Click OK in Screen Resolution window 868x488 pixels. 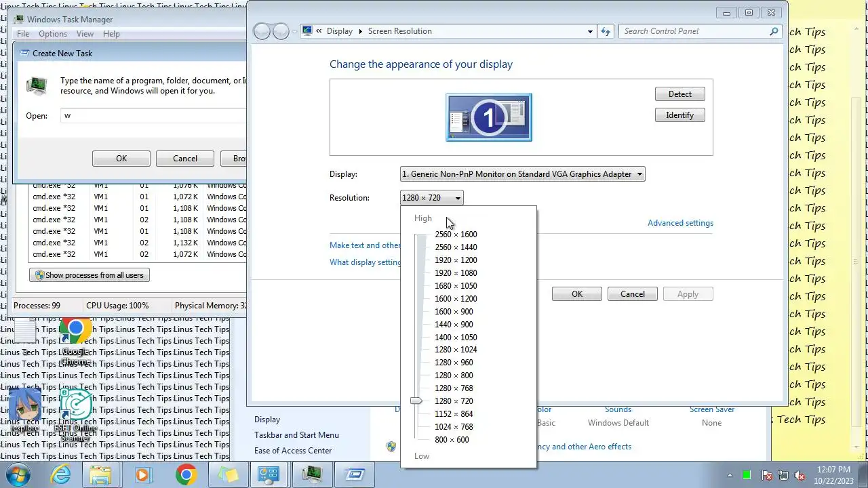click(577, 294)
